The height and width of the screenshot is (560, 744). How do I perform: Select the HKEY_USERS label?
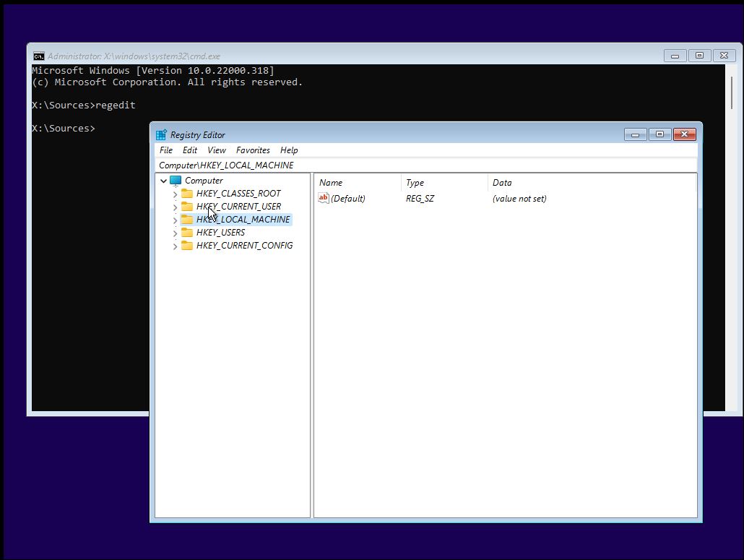[220, 232]
